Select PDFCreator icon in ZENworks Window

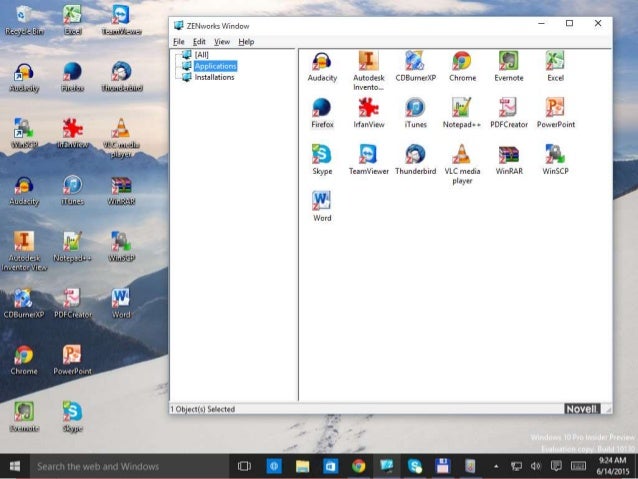(x=509, y=114)
